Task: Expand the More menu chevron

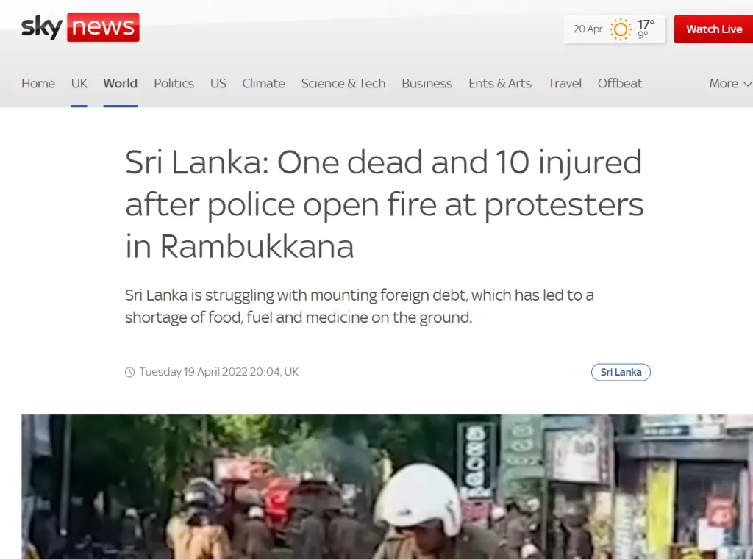Action: (x=748, y=84)
